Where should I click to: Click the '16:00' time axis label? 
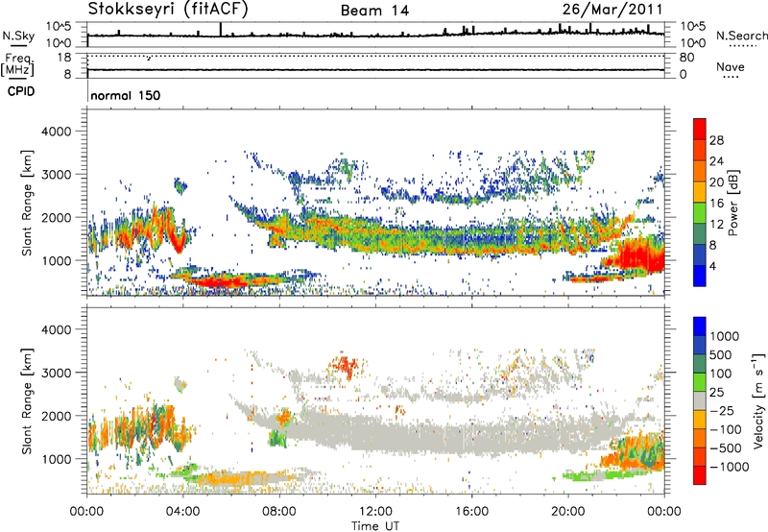[471, 511]
